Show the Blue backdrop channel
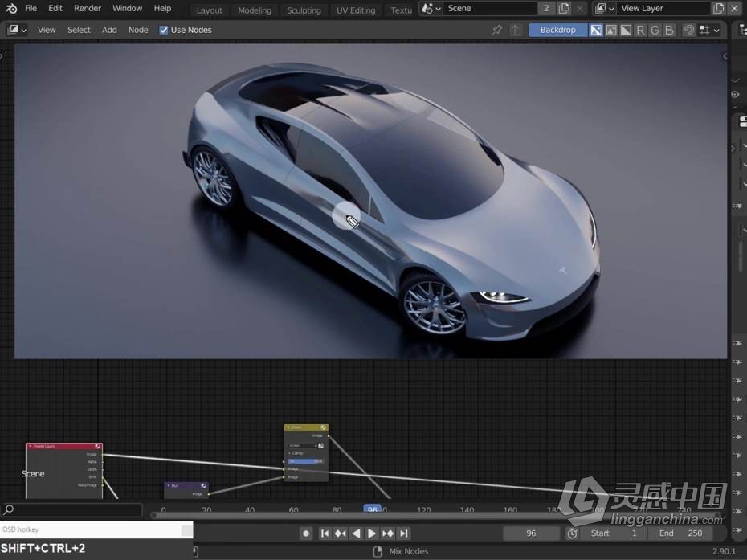747x560 pixels. [x=669, y=30]
